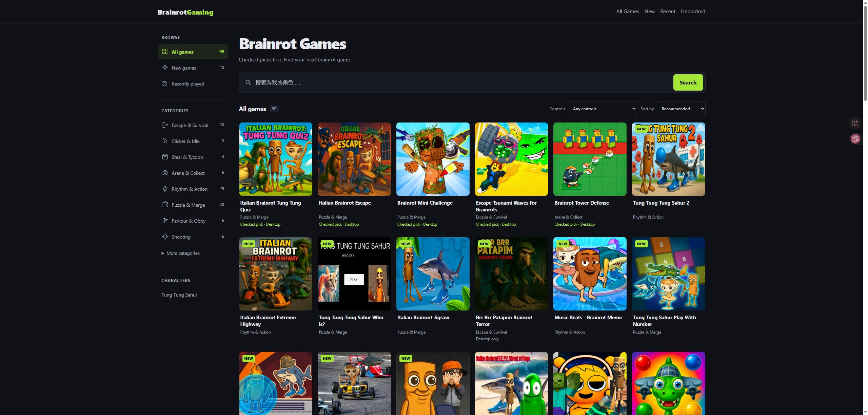The image size is (868, 415).
Task: Click the green Search button
Action: click(x=688, y=82)
